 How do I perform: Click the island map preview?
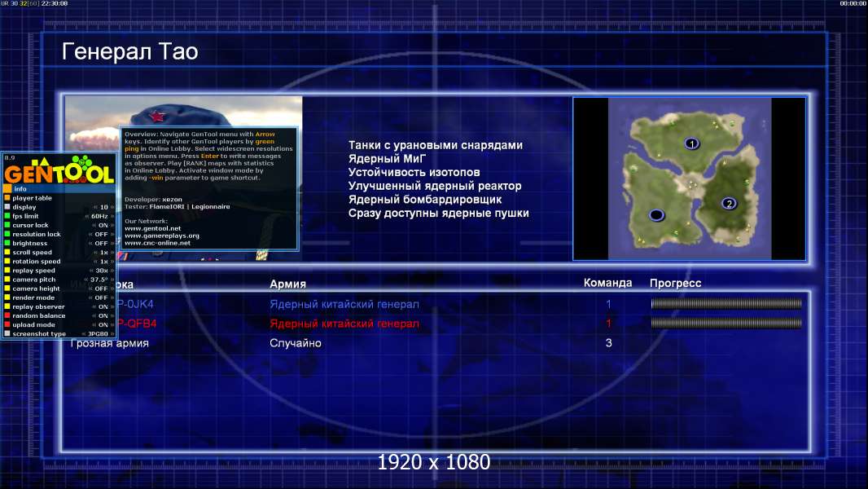pyautogui.click(x=690, y=178)
